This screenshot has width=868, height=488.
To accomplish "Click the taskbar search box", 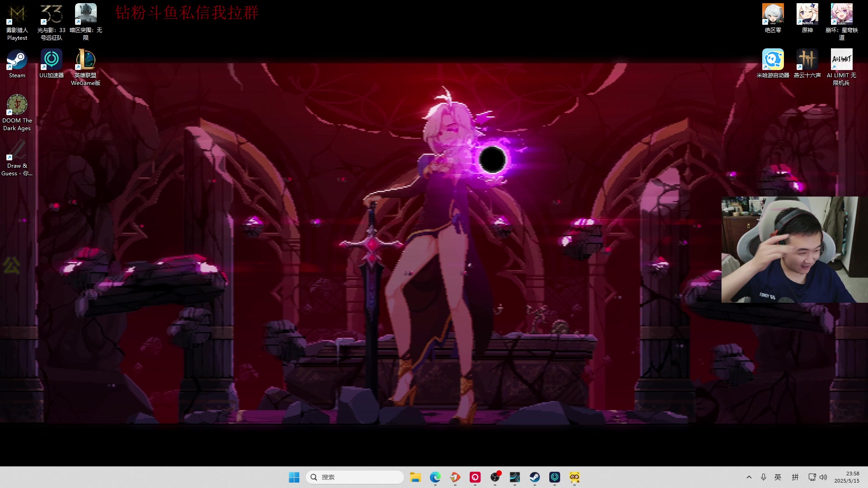I will [355, 477].
